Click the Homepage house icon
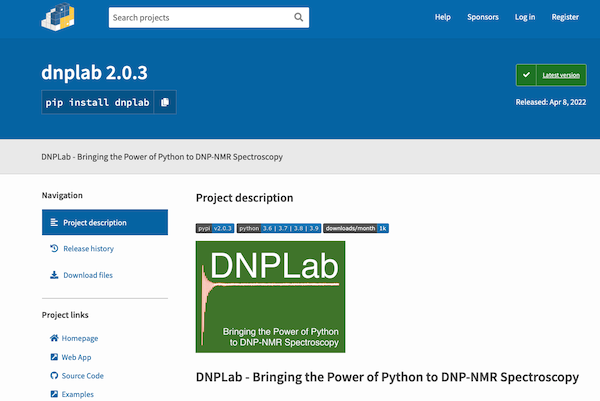The image size is (600, 401). pyautogui.click(x=54, y=338)
